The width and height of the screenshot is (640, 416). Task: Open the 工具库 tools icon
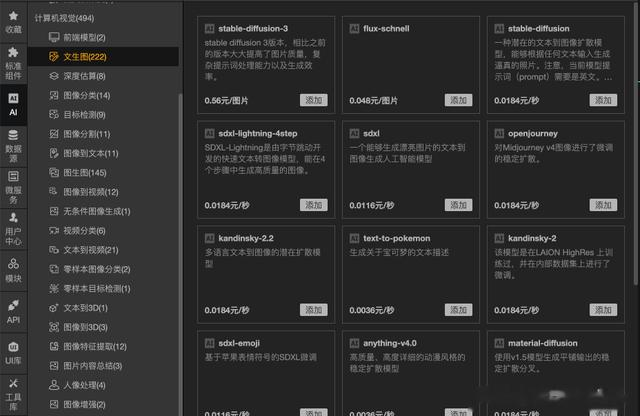tap(13, 383)
